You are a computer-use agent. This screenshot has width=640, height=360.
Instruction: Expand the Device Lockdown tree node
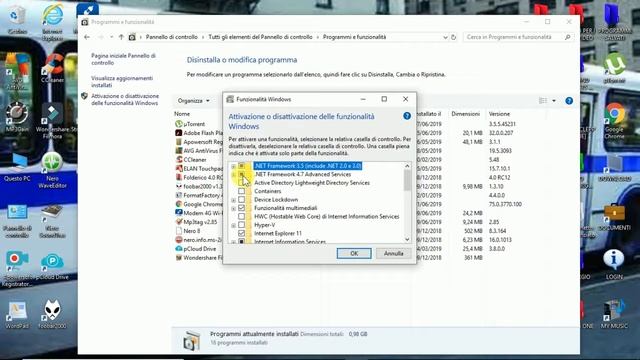[x=233, y=200]
